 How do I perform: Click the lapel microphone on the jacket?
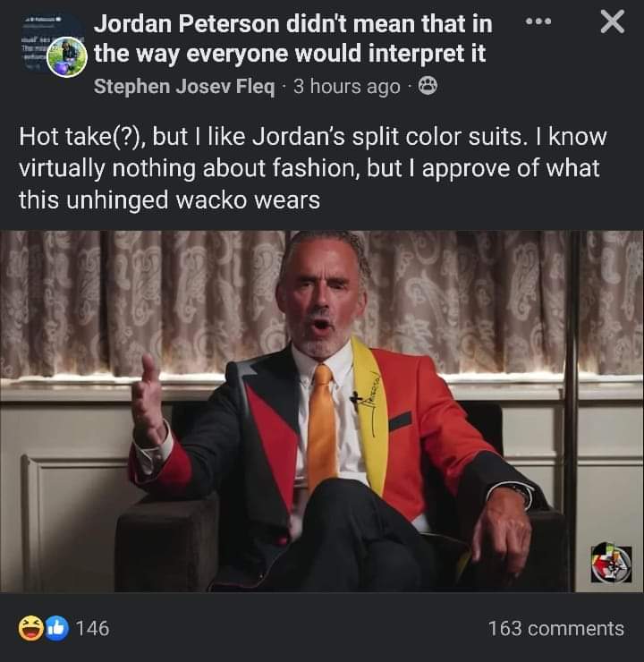pos(356,400)
